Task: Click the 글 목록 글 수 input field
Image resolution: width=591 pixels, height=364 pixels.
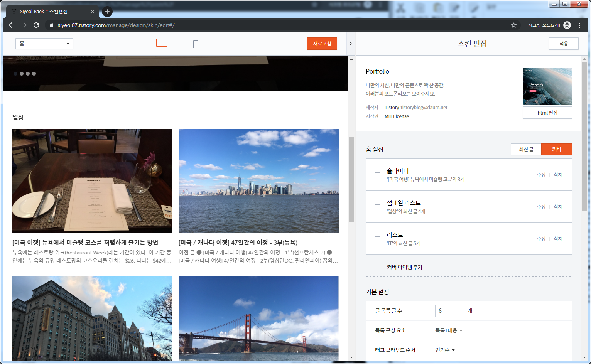Action: click(x=450, y=311)
